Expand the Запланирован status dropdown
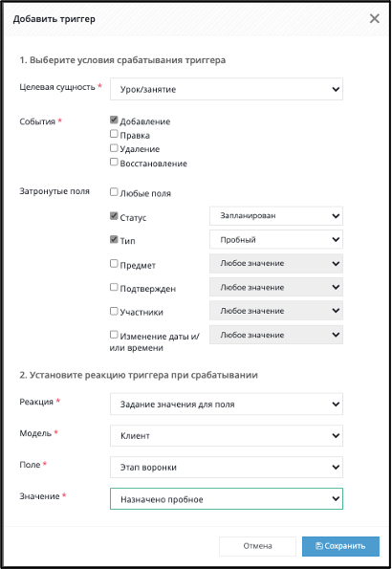This screenshot has height=569, width=392. [276, 215]
